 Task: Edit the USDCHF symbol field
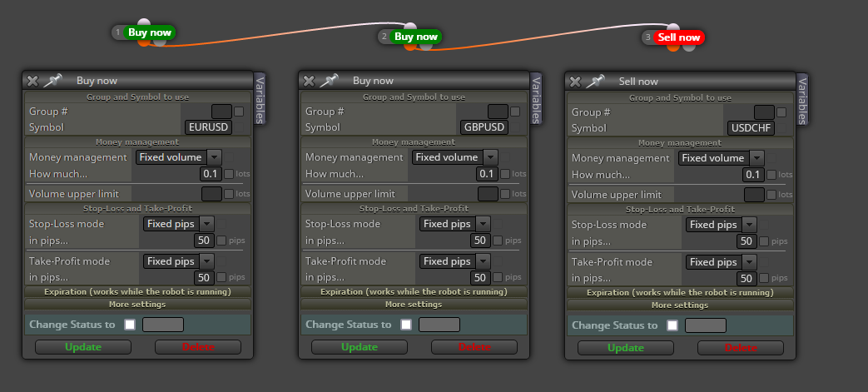coord(751,128)
